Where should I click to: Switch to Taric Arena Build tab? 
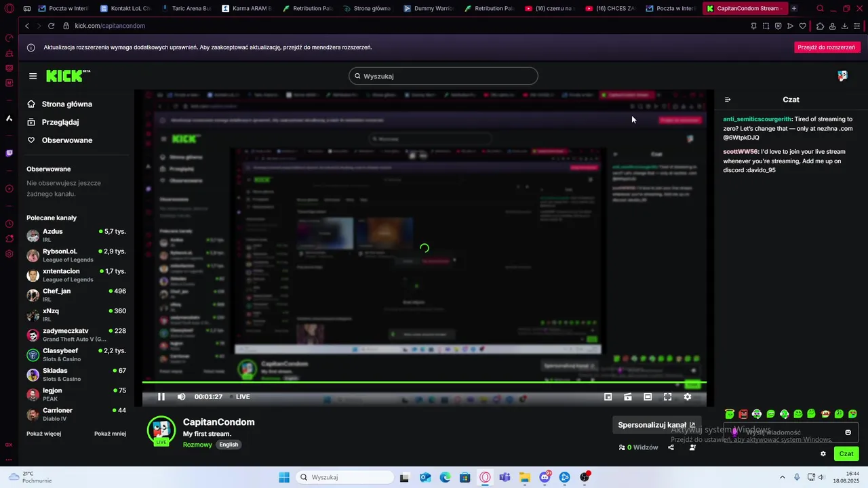coord(186,9)
